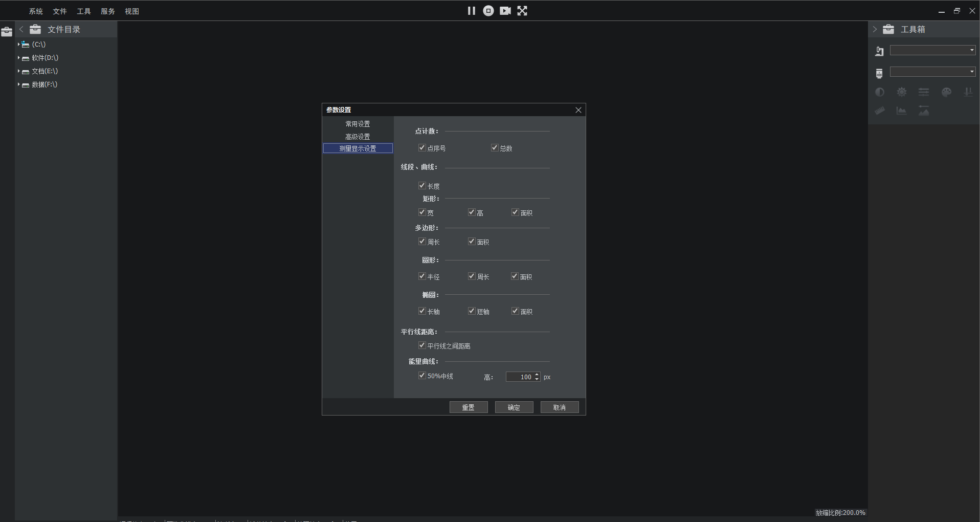Click the objective lens icon in the toolbox
The width and height of the screenshot is (980, 522).
pos(879,73)
